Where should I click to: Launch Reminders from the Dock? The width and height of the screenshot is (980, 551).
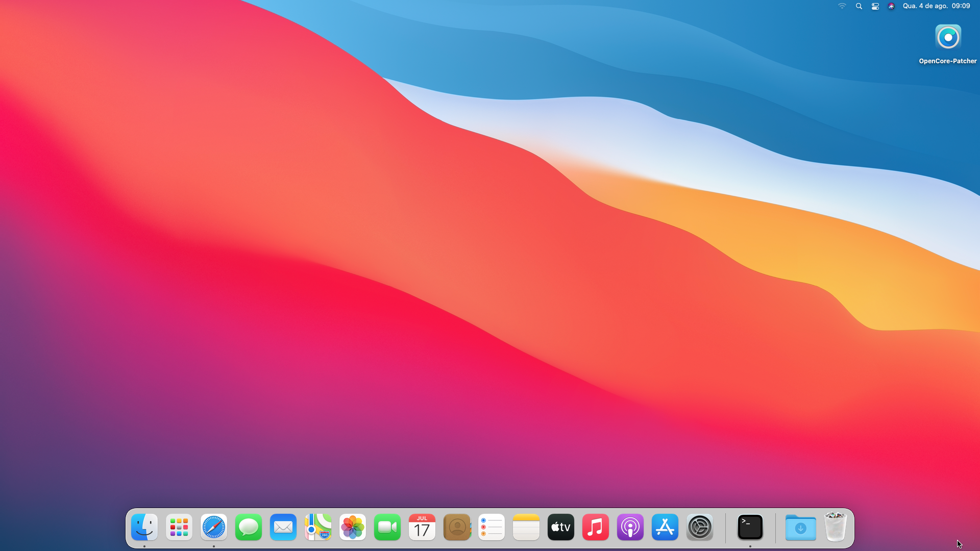tap(492, 527)
